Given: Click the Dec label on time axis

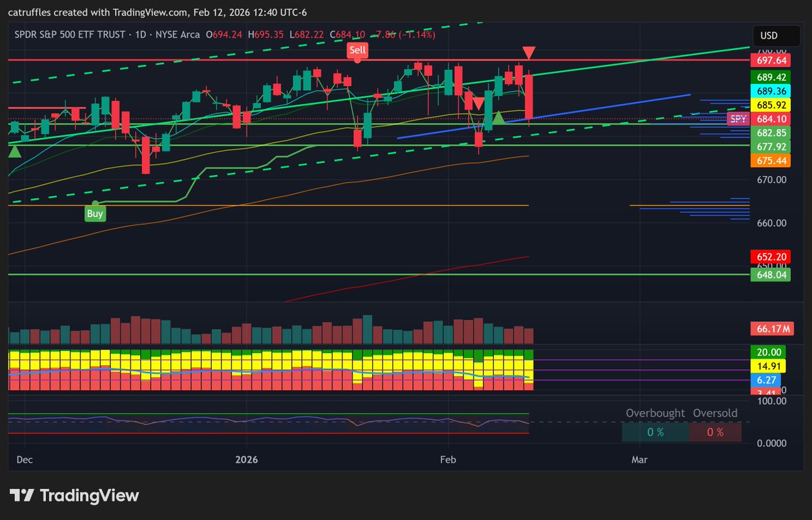Looking at the screenshot, I should point(25,460).
